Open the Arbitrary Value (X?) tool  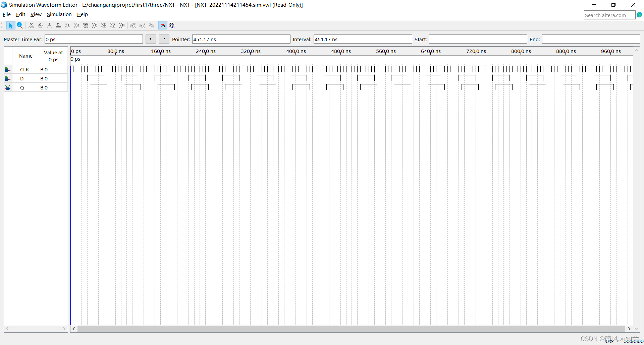[113, 25]
